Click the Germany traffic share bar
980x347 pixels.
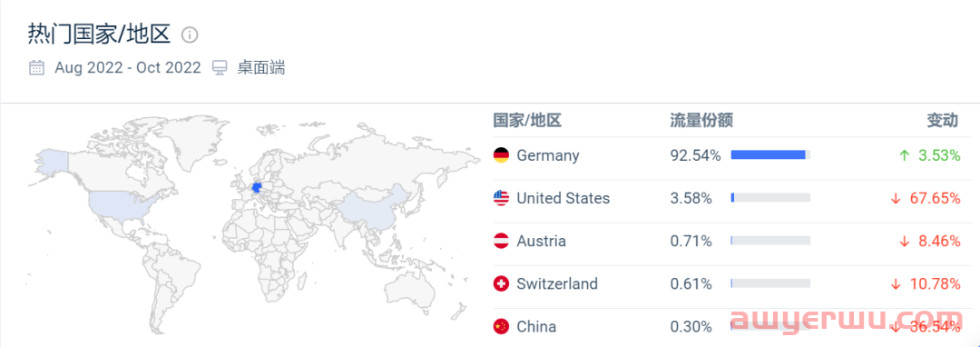point(770,155)
